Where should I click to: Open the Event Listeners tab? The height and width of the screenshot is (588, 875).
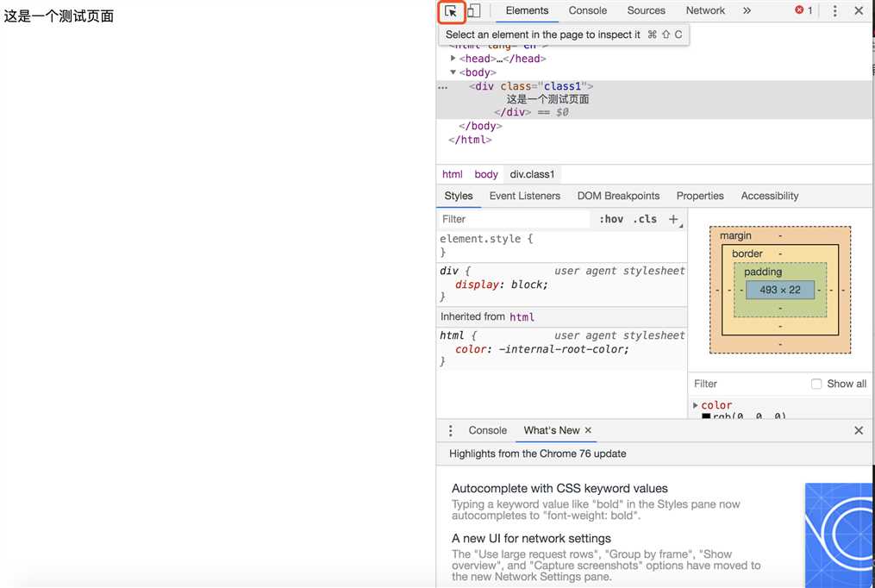click(x=524, y=196)
